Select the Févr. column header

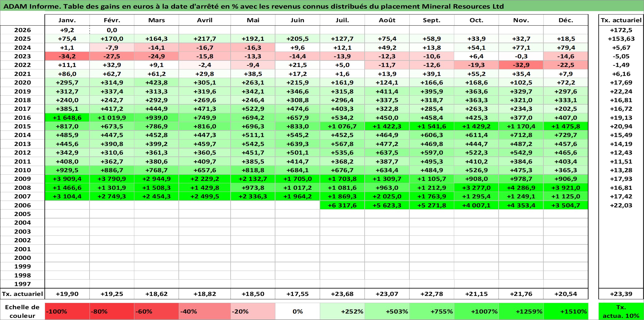pos(112,20)
